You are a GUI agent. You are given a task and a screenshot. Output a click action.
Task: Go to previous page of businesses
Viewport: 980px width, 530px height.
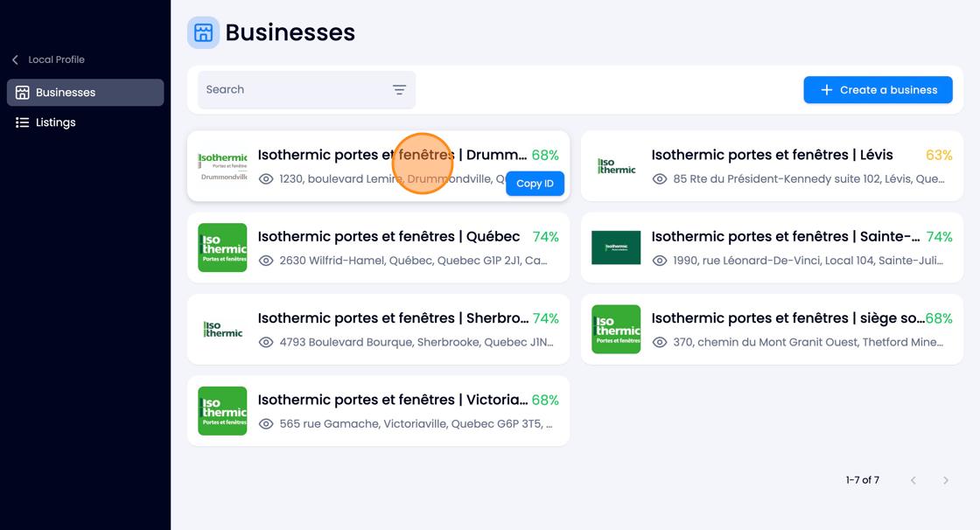[913, 480]
